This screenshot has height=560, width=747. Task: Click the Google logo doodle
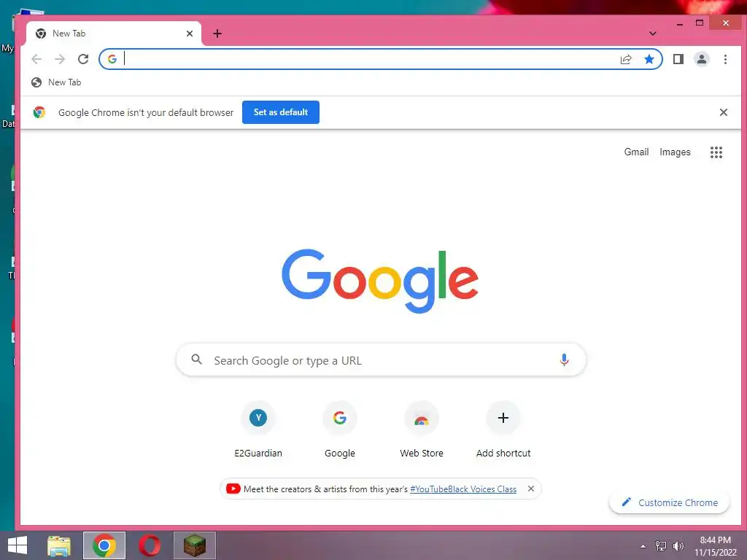[380, 280]
